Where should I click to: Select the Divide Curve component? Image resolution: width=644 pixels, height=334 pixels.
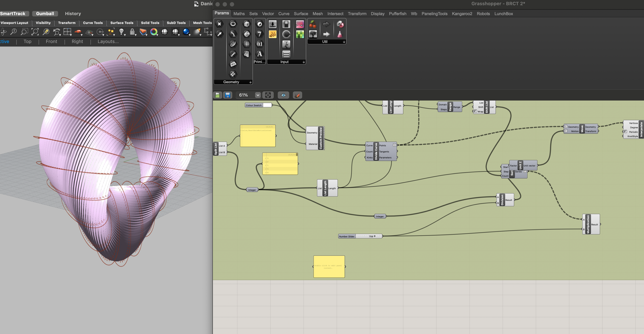point(381,151)
